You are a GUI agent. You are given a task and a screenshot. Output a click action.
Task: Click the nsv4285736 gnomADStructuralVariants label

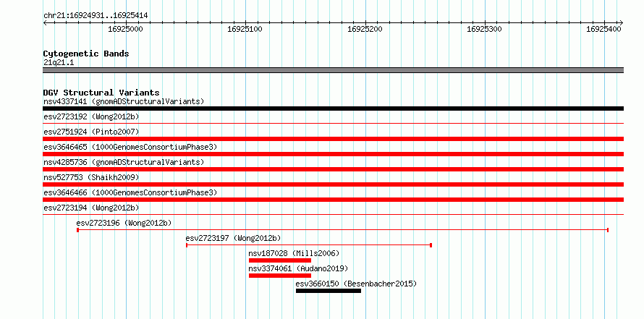pos(124,162)
